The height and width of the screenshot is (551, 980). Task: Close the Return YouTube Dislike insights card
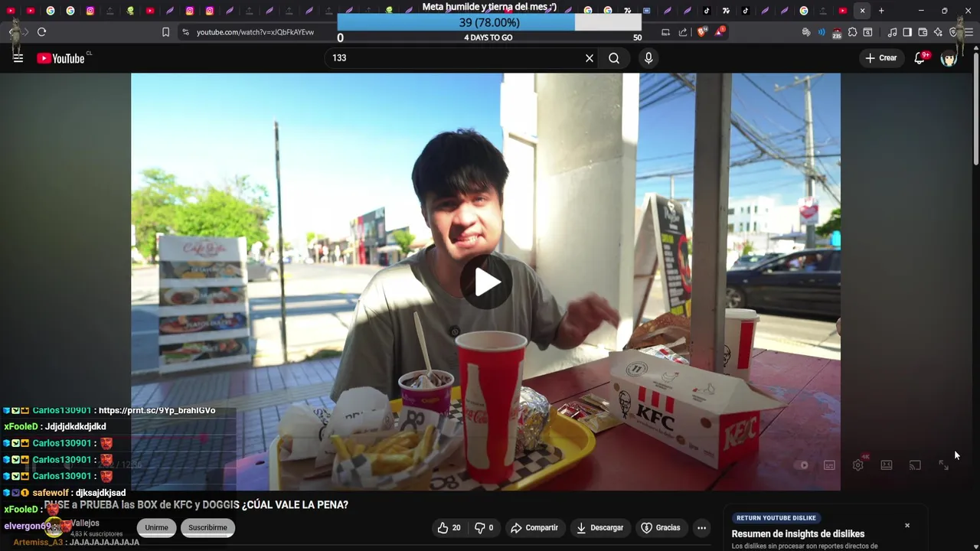(x=907, y=526)
